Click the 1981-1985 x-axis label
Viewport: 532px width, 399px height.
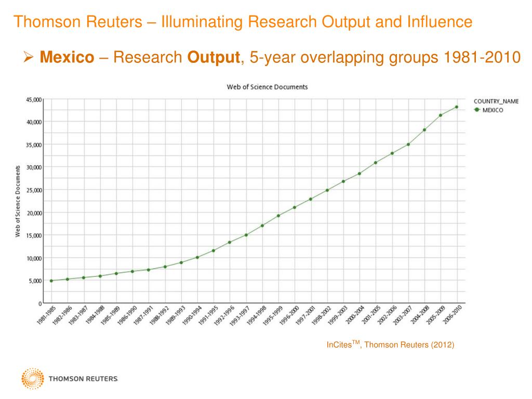pos(46,315)
